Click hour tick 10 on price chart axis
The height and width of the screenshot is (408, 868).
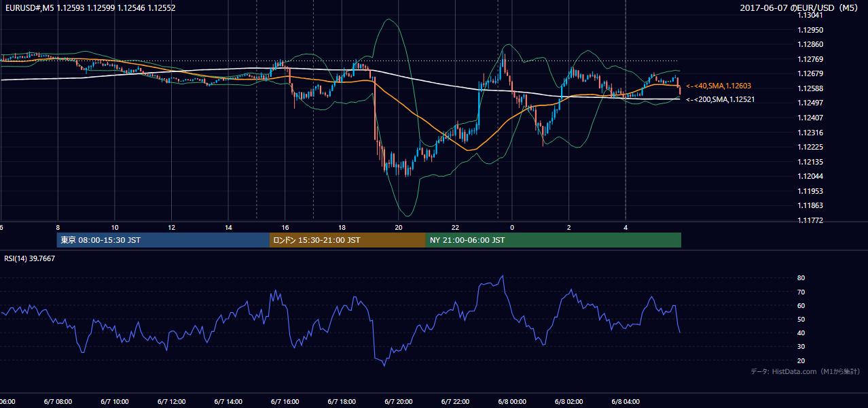[115, 227]
